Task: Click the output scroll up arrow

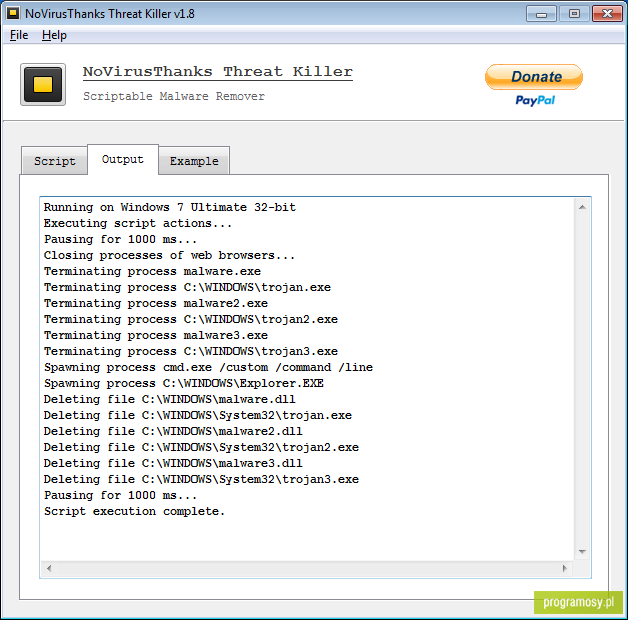Action: (x=582, y=207)
